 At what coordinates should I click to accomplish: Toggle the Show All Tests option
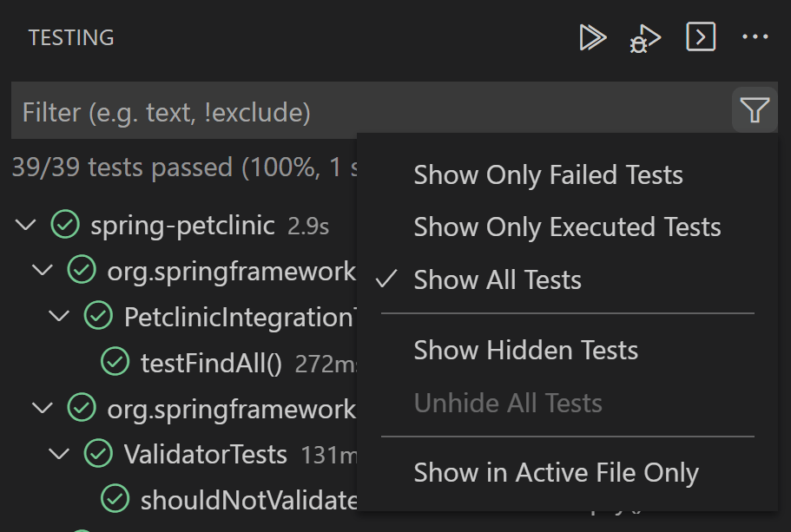pos(498,279)
